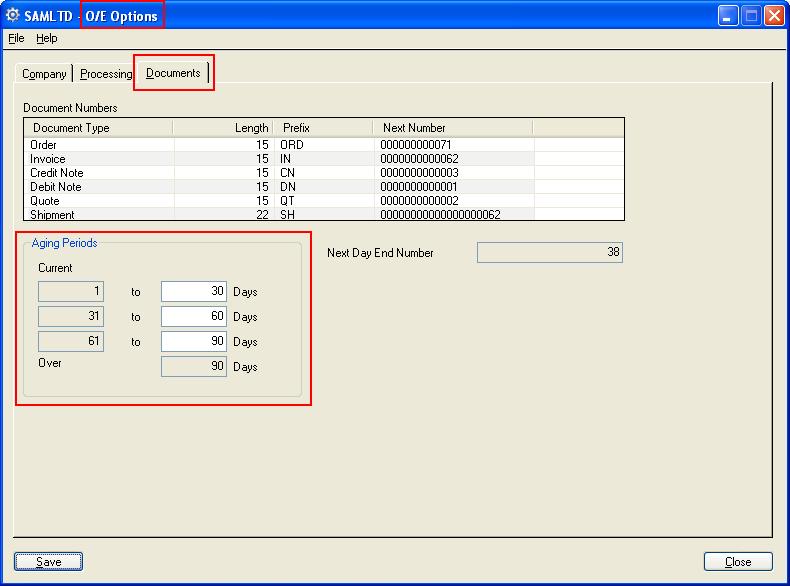
Task: Click the third aging period to-field 90
Action: tap(194, 342)
